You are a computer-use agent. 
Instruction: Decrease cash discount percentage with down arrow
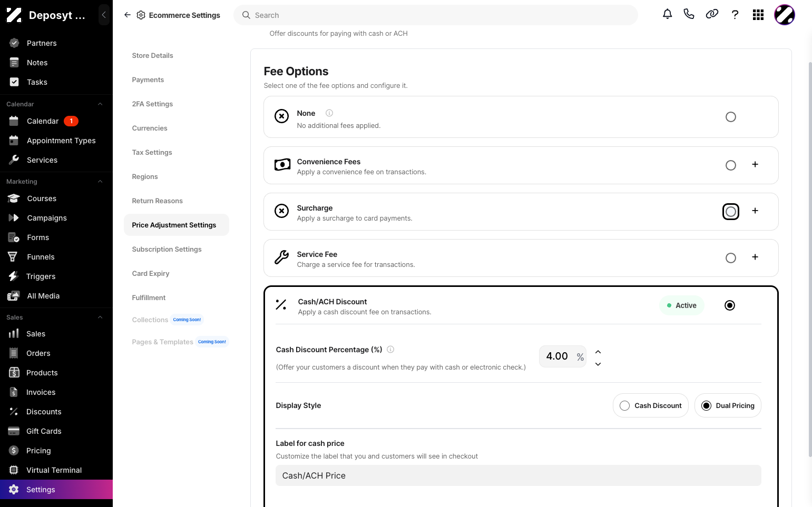coord(598,364)
